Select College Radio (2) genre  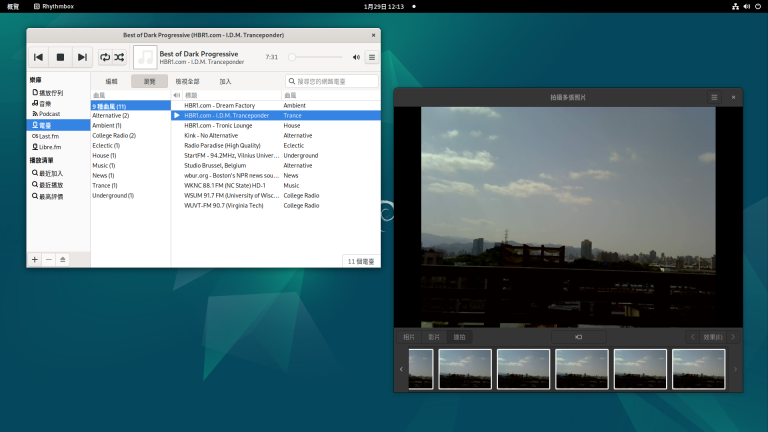click(x=131, y=136)
